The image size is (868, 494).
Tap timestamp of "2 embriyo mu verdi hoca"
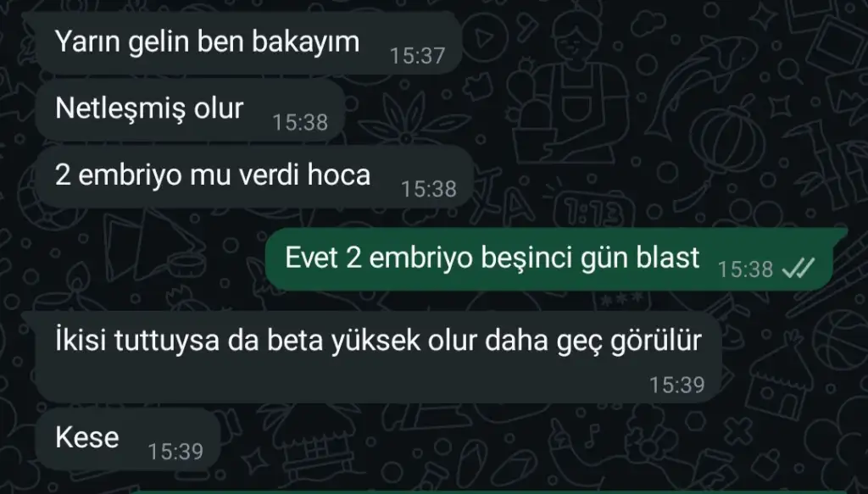tap(428, 189)
